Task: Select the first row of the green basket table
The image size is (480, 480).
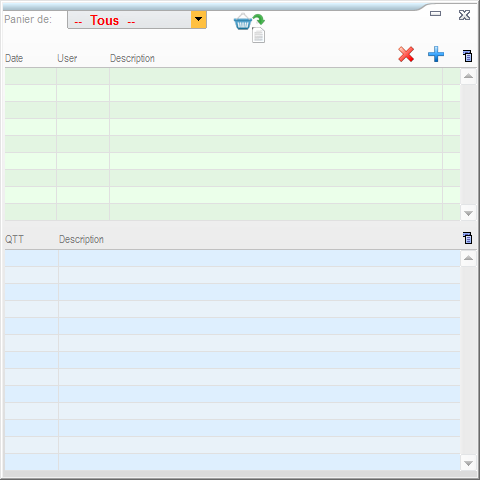Action: (232, 76)
